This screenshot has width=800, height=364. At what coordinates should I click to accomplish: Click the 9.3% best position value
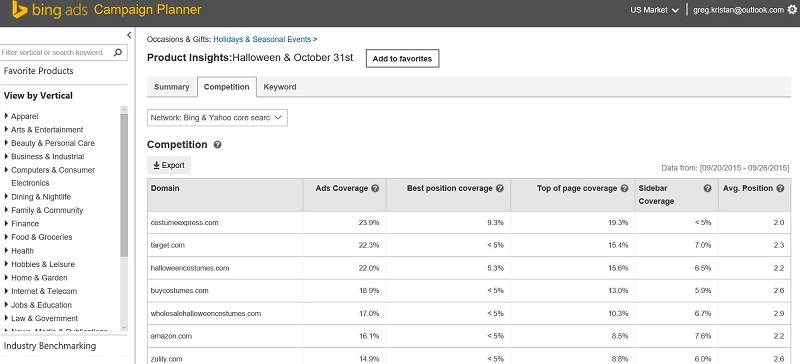click(x=495, y=223)
